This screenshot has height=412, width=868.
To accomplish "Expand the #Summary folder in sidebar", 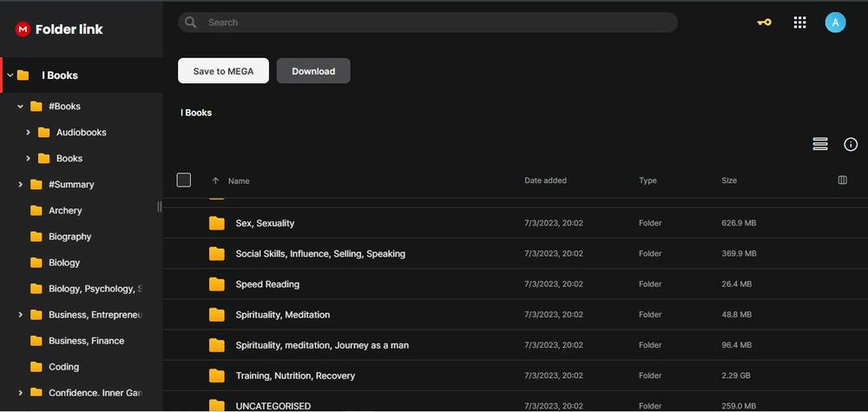I will click(x=21, y=185).
